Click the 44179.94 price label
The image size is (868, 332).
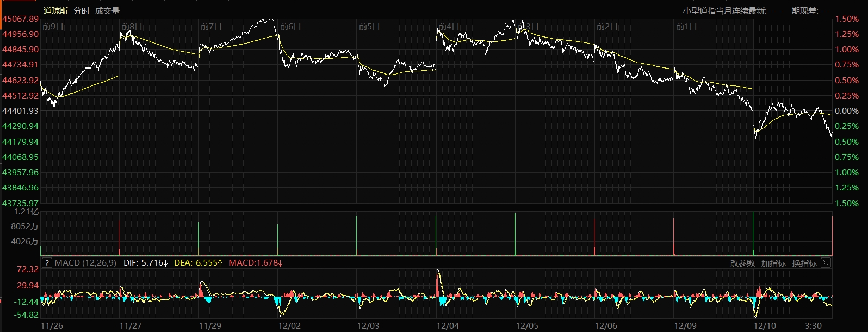click(x=20, y=142)
